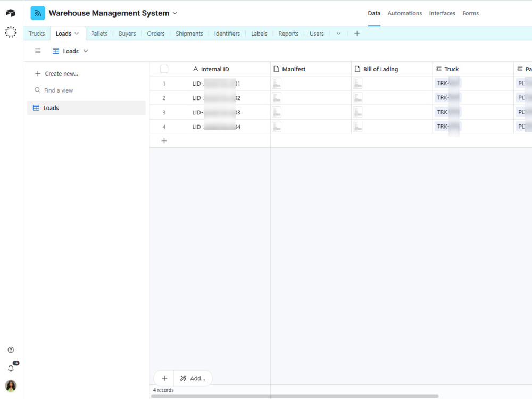Click the plus icon in the empty grid row

pyautogui.click(x=164, y=140)
